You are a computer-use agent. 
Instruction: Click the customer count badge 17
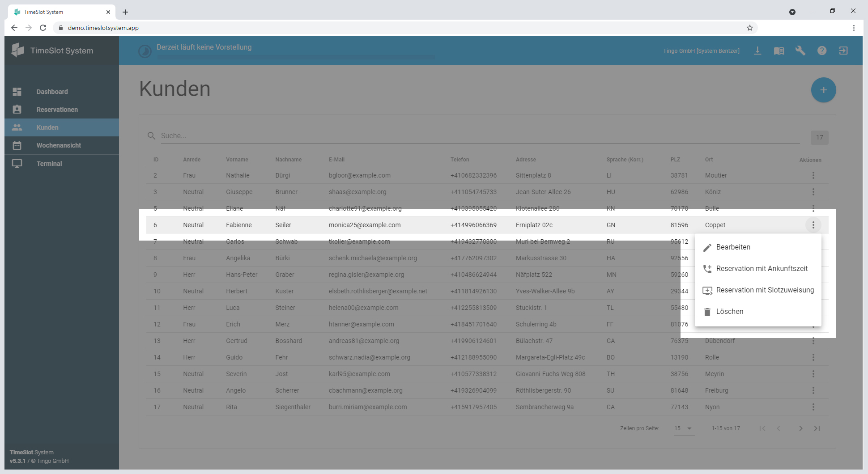(819, 137)
